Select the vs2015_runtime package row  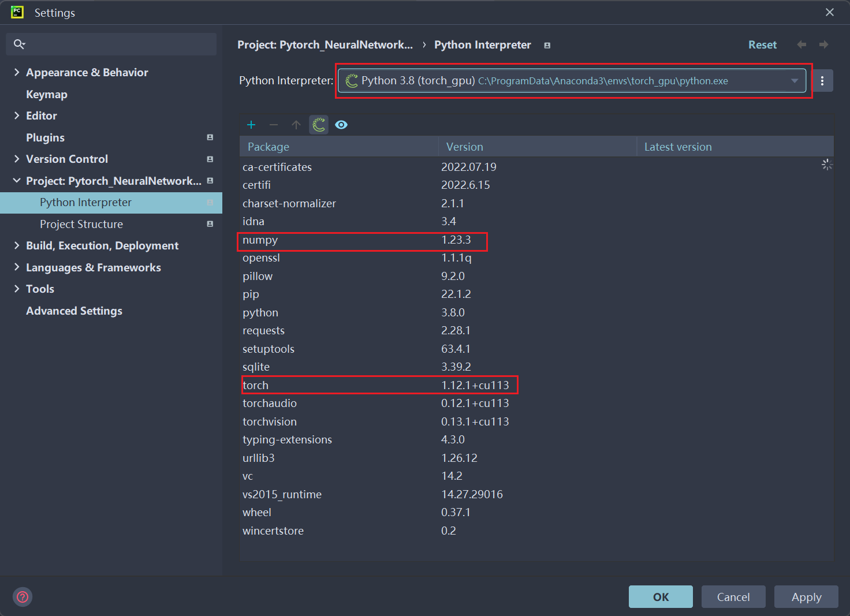click(536, 494)
